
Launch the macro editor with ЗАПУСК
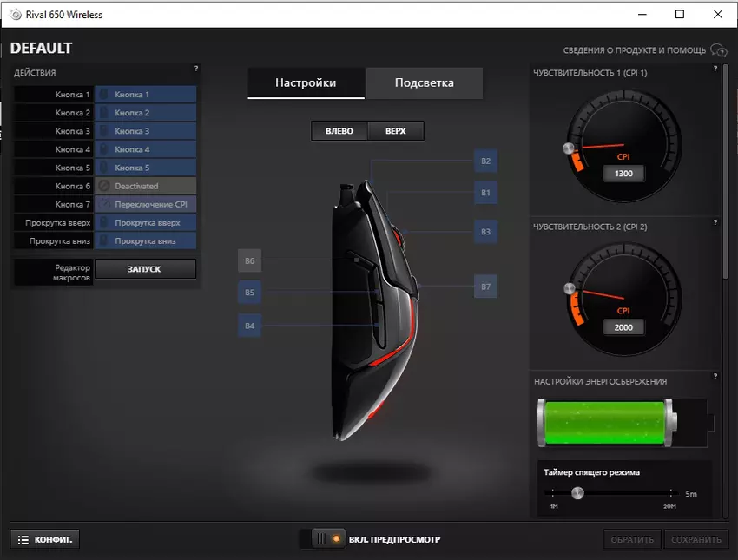[144, 269]
